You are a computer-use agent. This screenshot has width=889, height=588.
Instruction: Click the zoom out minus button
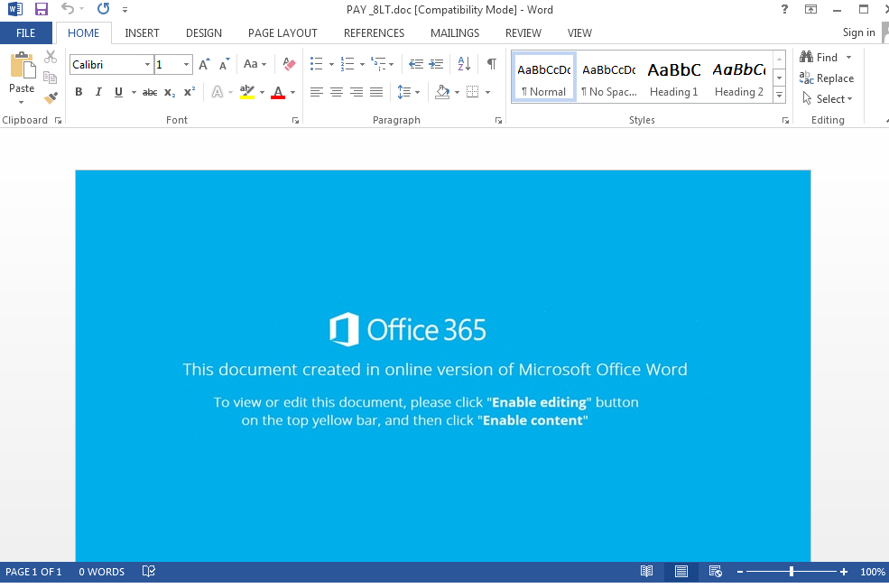(740, 572)
